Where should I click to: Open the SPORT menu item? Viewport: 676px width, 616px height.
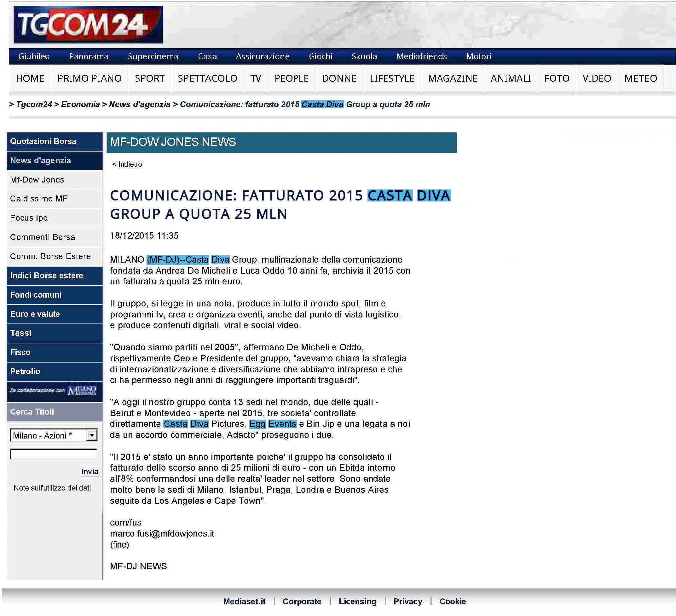point(150,78)
